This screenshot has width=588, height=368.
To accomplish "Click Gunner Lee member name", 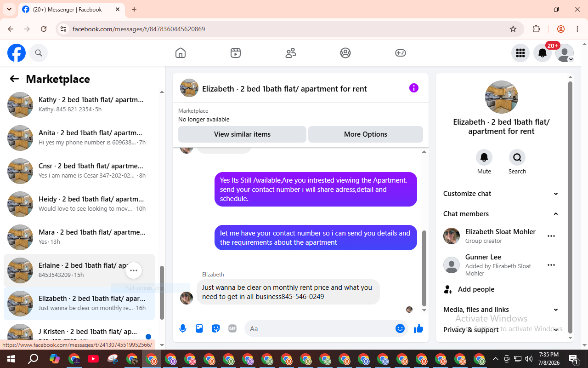I will tap(483, 257).
